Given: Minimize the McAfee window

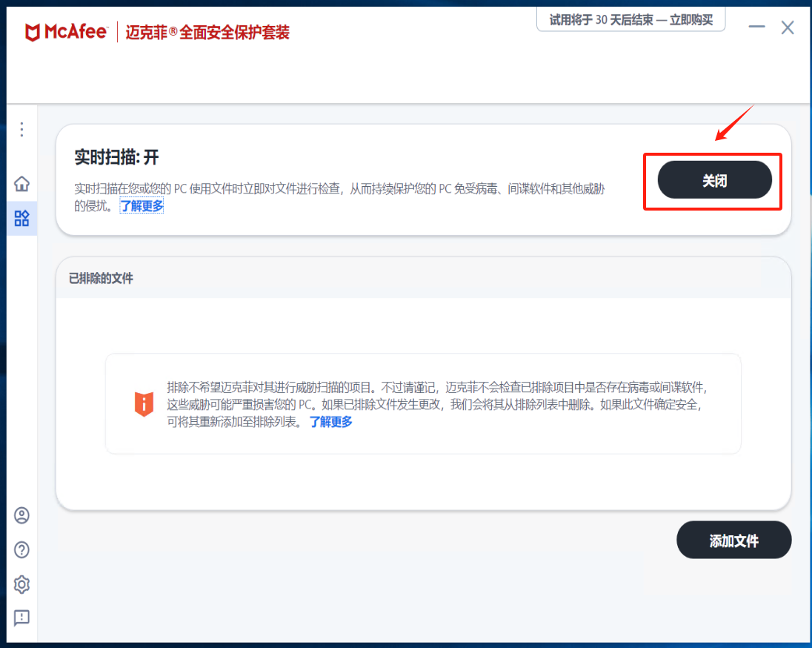Looking at the screenshot, I should pyautogui.click(x=756, y=27).
